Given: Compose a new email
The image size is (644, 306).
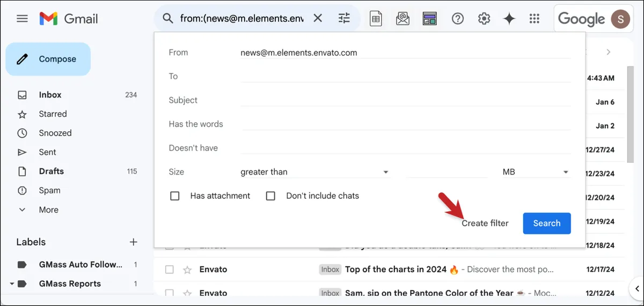Looking at the screenshot, I should pyautogui.click(x=48, y=59).
